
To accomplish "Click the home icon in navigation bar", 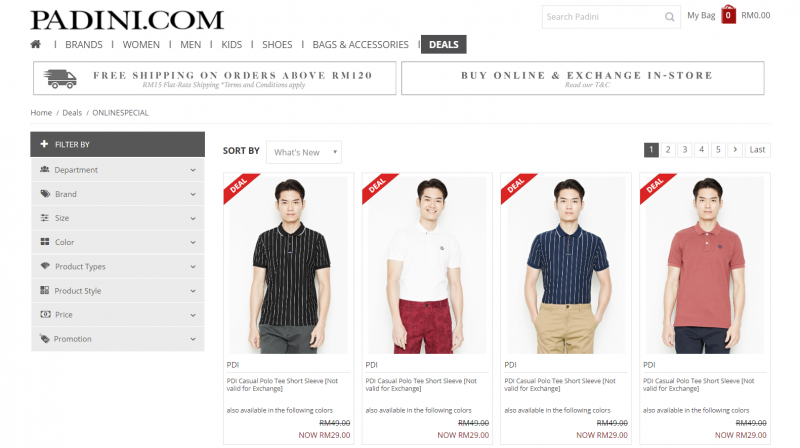I will [x=36, y=44].
